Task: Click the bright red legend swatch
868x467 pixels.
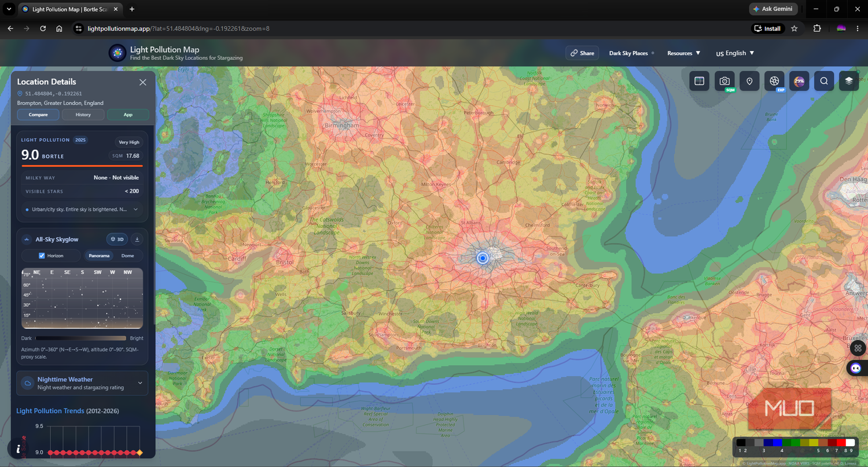Action: pos(841,443)
